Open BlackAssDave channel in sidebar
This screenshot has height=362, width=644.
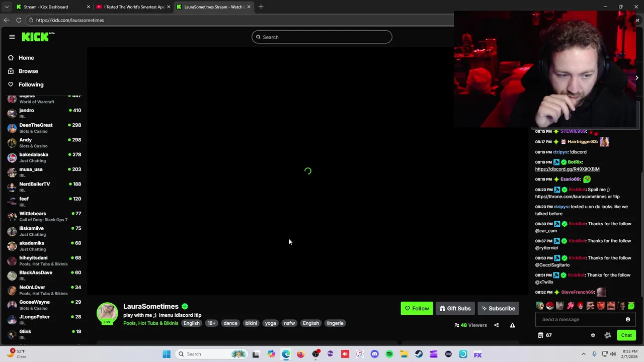coord(44,276)
